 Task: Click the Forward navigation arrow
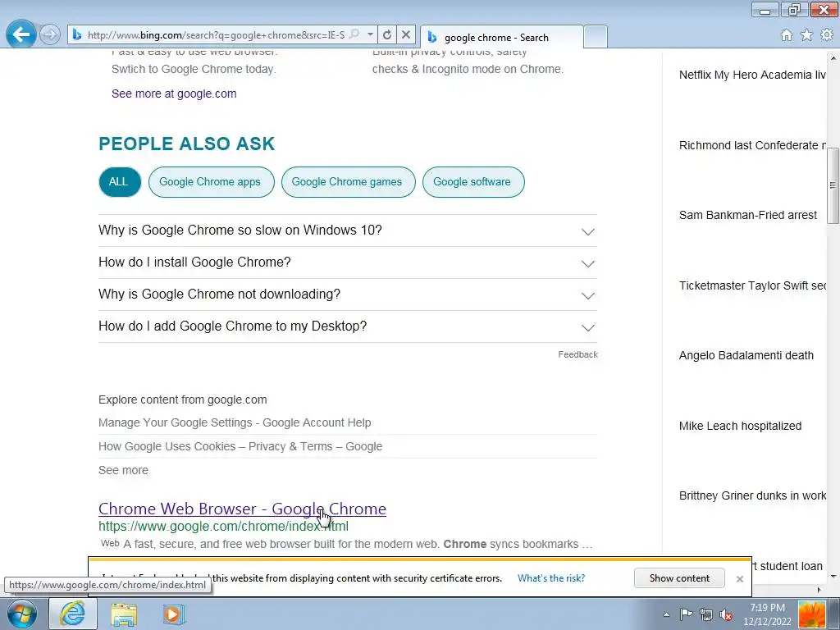point(50,34)
